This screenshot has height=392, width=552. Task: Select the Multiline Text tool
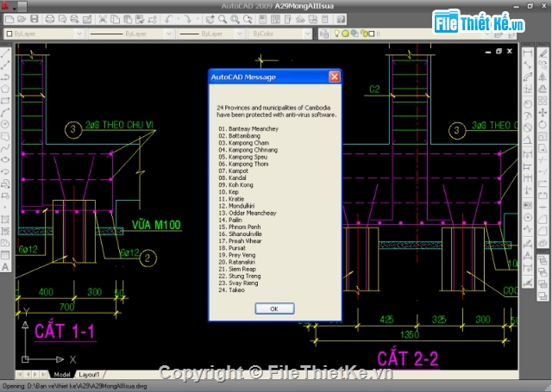(x=5, y=267)
